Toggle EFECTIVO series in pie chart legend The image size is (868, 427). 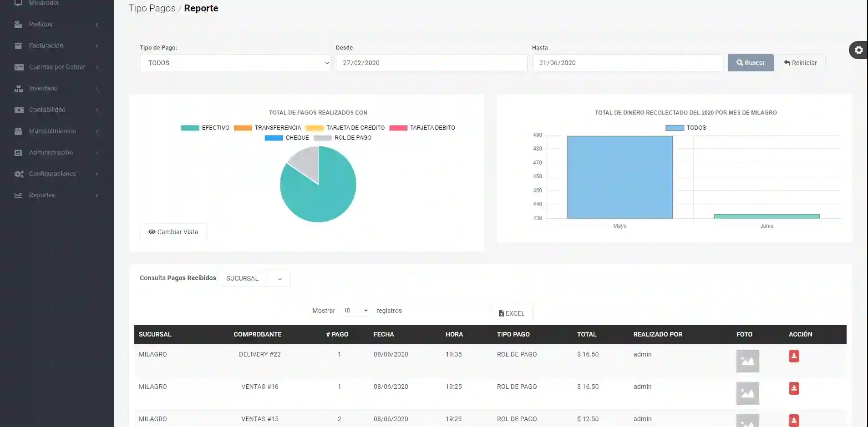205,128
